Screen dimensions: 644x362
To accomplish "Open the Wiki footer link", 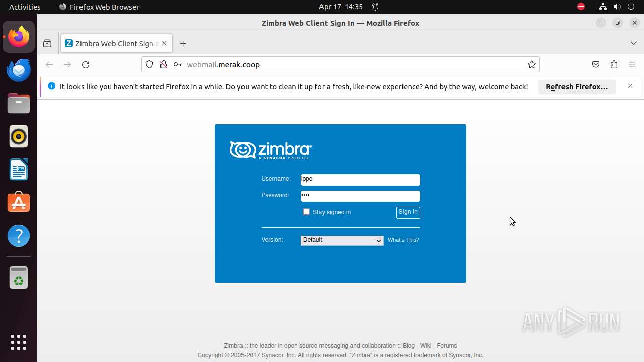I will 426,346.
